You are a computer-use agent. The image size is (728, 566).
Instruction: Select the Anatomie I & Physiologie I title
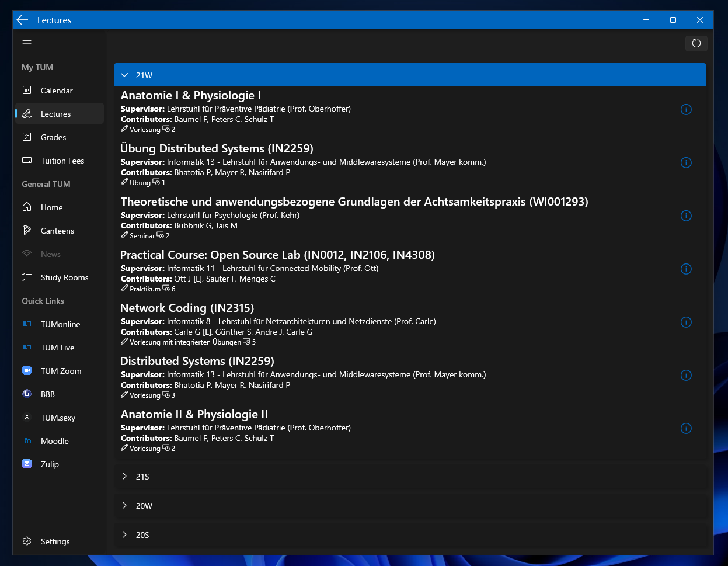(191, 95)
